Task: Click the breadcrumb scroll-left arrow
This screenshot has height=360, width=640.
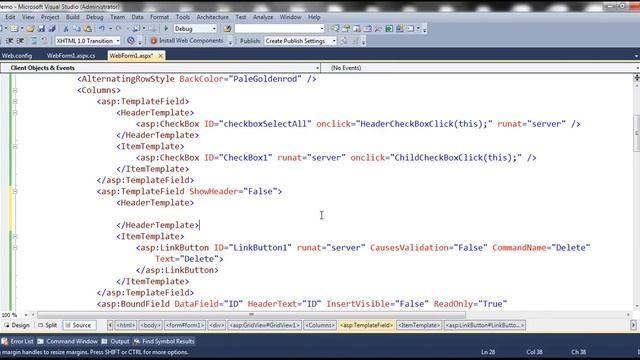Action: click(x=110, y=325)
